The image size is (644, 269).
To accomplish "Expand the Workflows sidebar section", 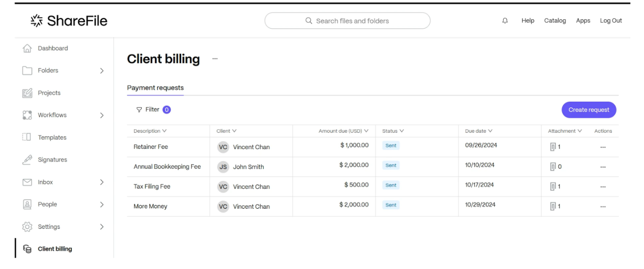I will tap(101, 115).
